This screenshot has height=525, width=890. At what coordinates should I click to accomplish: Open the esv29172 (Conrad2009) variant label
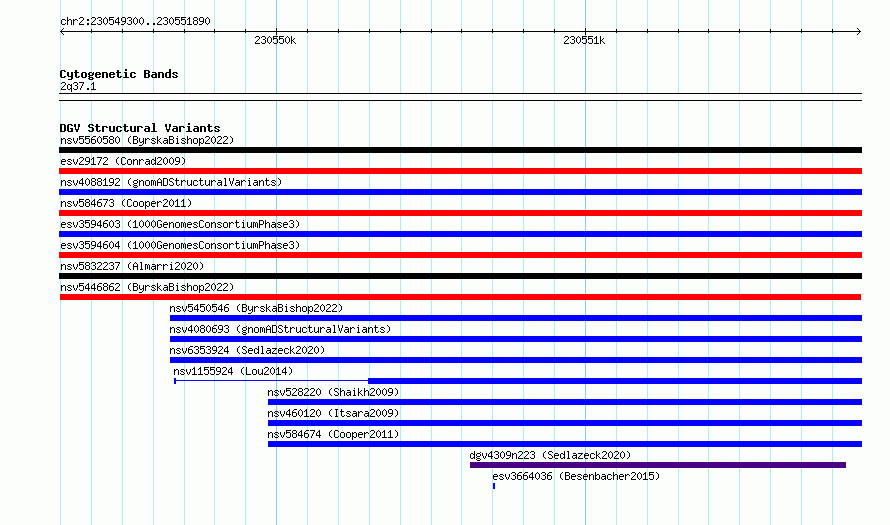click(123, 161)
